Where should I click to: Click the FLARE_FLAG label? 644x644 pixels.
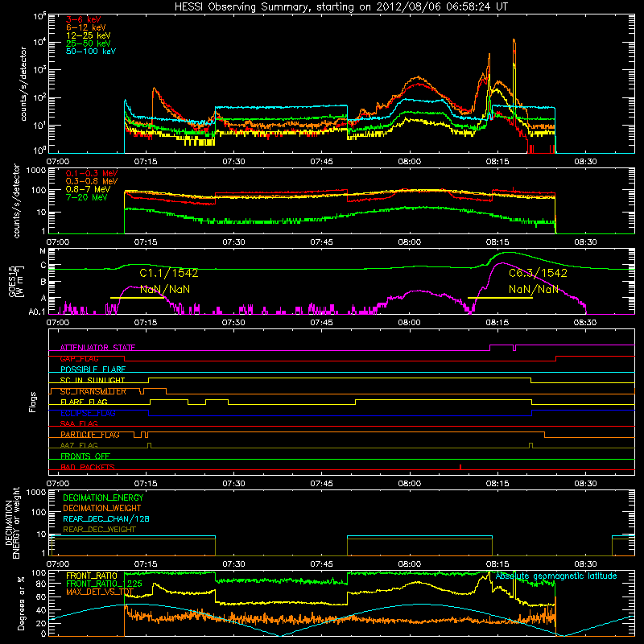(x=84, y=402)
